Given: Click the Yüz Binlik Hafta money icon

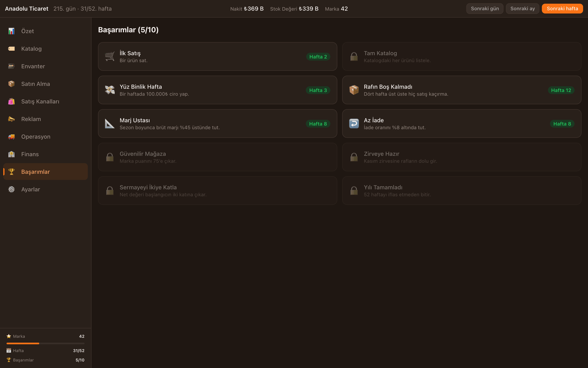Looking at the screenshot, I should [110, 90].
